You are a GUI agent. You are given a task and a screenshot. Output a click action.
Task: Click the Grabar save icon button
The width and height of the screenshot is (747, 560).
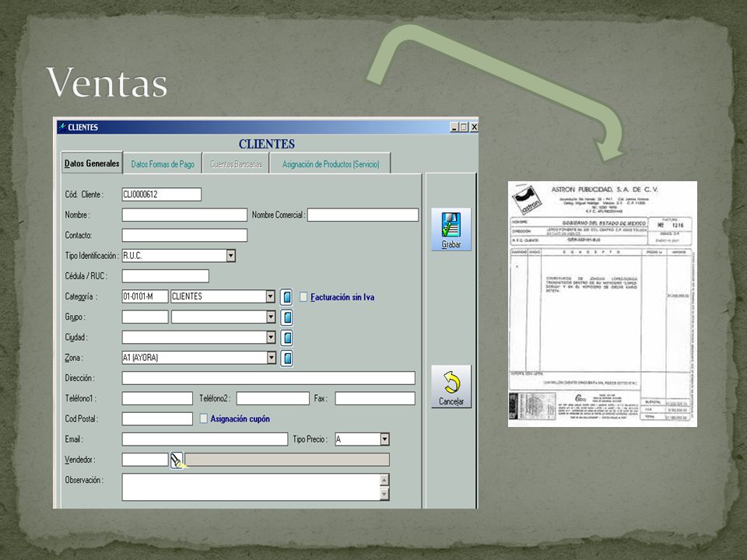point(451,229)
